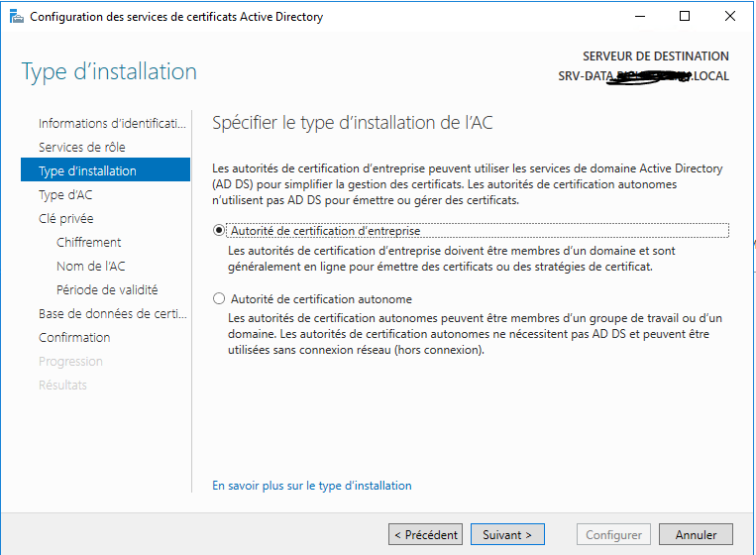Click the Configurer button
The image size is (756, 555).
[613, 534]
